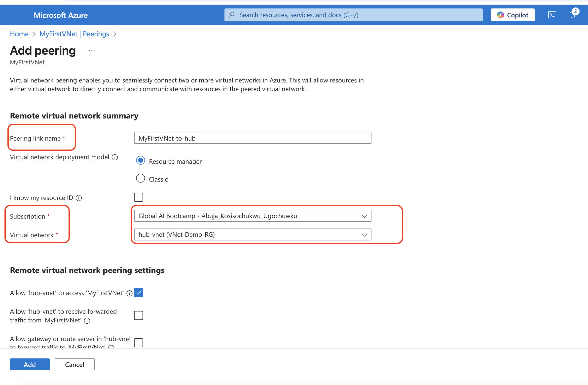Click the Add peering page title
The height and width of the screenshot is (385, 588).
click(43, 51)
